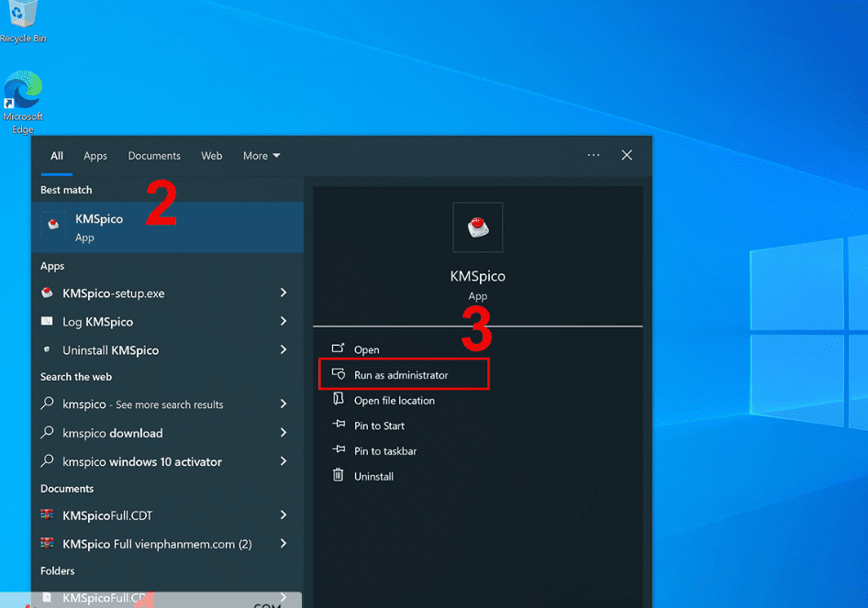
Task: Choose Pin to taskbar option
Action: click(385, 451)
